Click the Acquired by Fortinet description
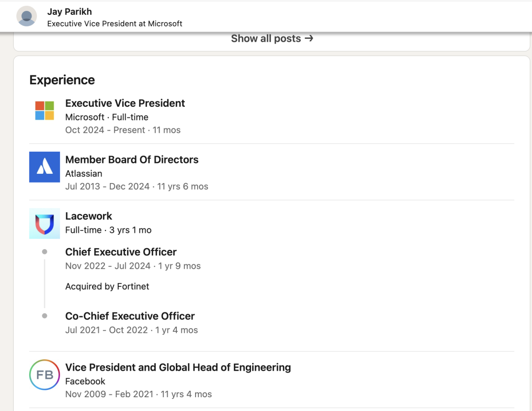 pyautogui.click(x=107, y=286)
